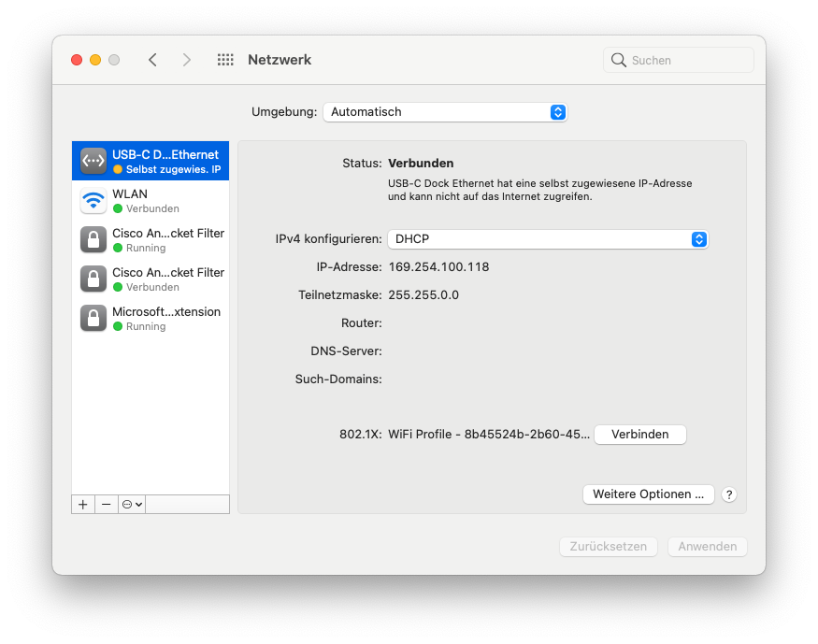Open the action gear dropdown below the service list
Viewport: 818px width, 644px height.
coord(131,504)
